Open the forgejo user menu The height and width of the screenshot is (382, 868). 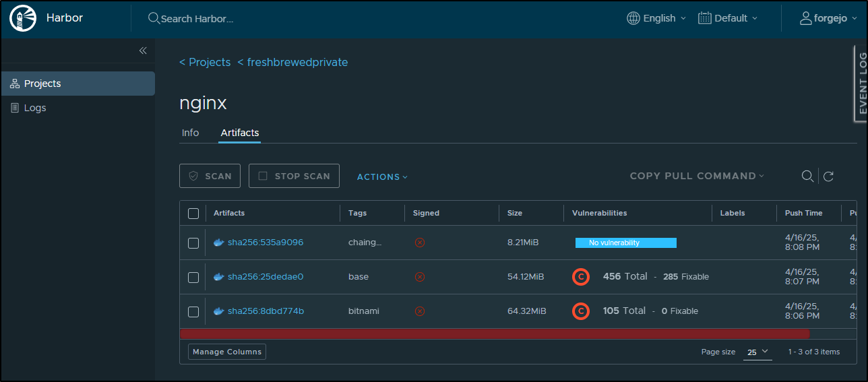point(828,18)
